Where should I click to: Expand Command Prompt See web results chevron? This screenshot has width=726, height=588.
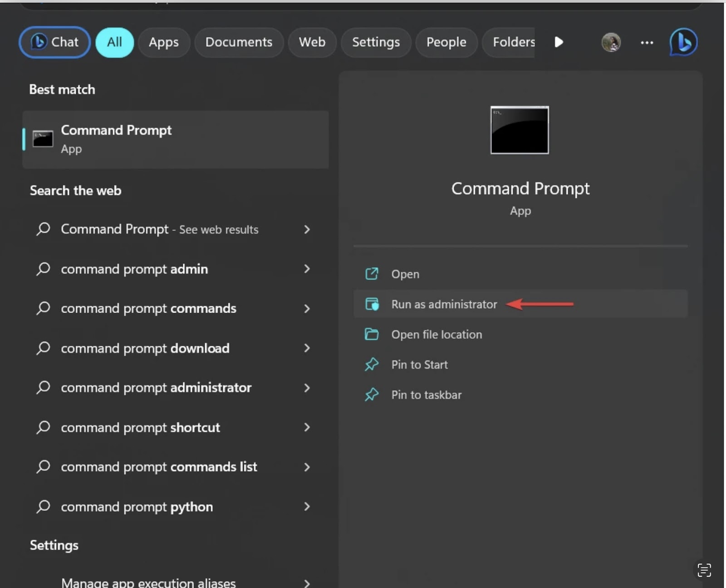pos(307,230)
